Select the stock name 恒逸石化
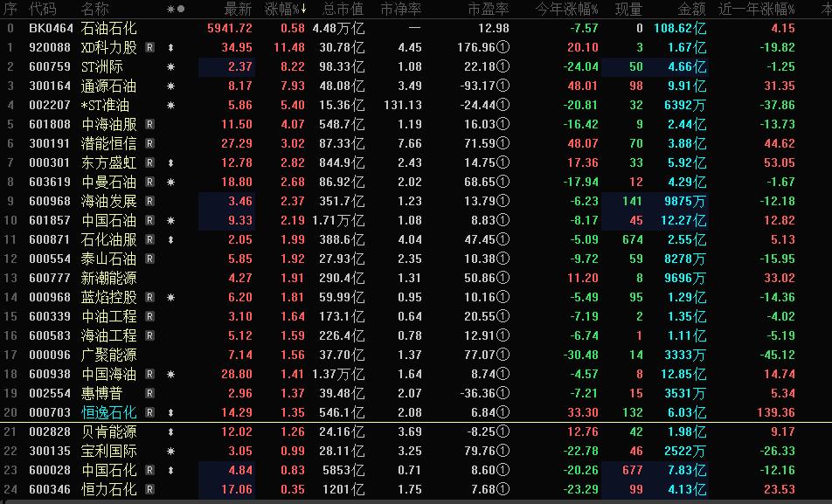 [x=108, y=413]
